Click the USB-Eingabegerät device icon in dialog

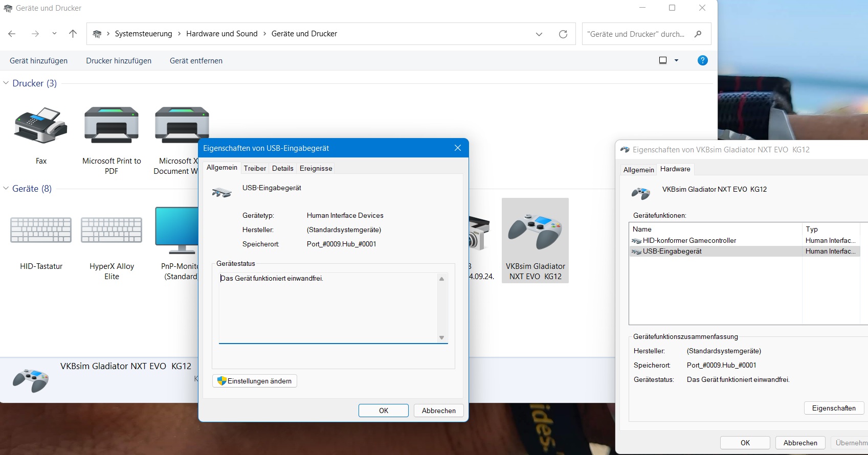[221, 192]
